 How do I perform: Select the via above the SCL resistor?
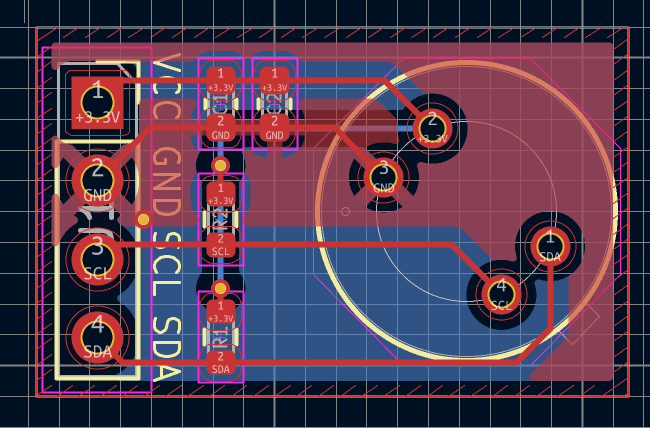(221, 165)
